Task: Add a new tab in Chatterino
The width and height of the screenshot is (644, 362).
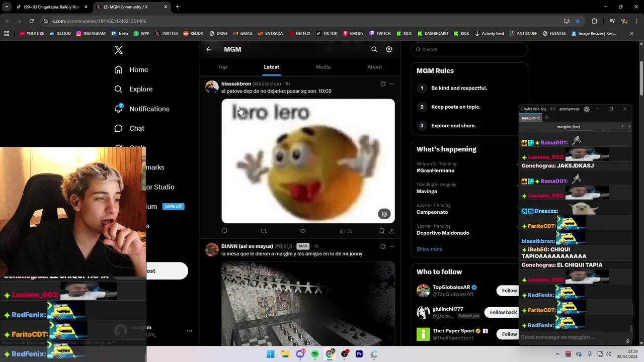Action: [x=547, y=118]
